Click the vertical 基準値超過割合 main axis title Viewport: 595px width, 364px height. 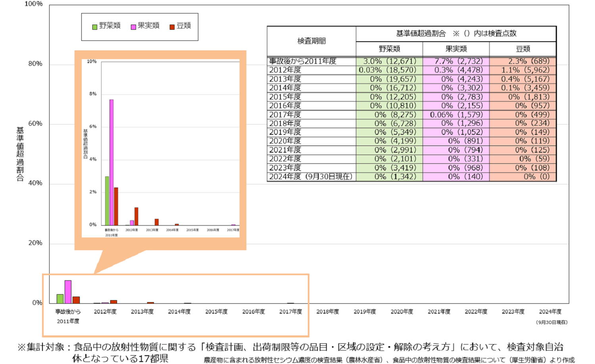point(20,154)
